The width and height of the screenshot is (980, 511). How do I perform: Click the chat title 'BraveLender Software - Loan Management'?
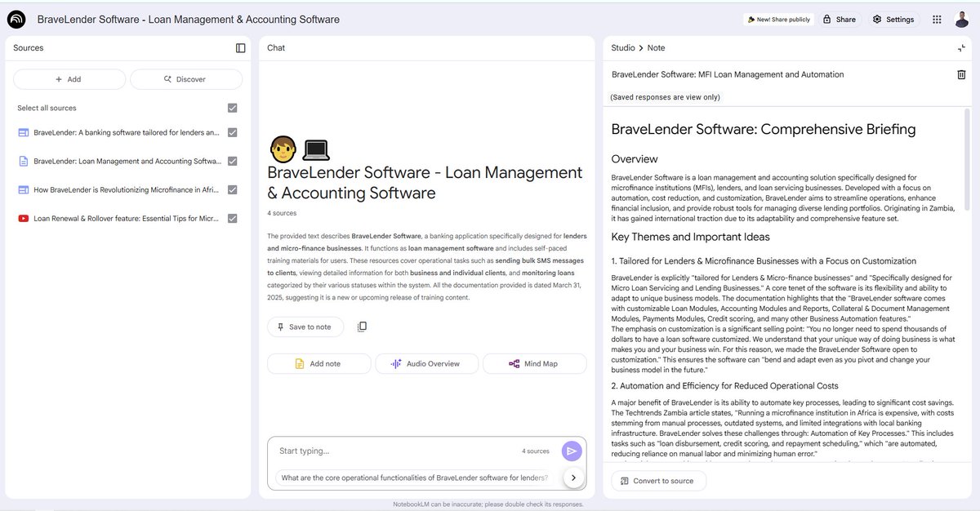425,183
